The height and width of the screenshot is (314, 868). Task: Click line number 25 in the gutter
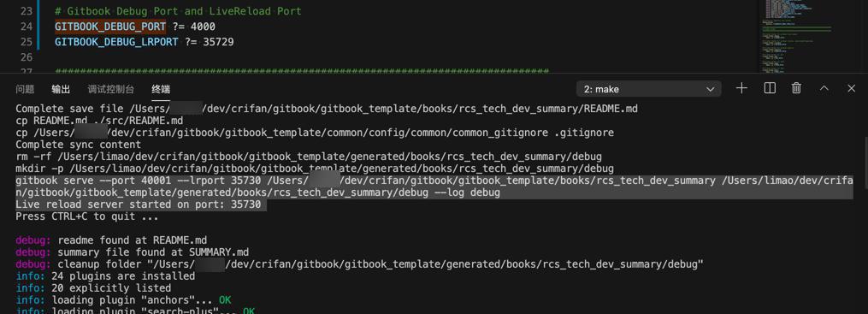tap(26, 42)
